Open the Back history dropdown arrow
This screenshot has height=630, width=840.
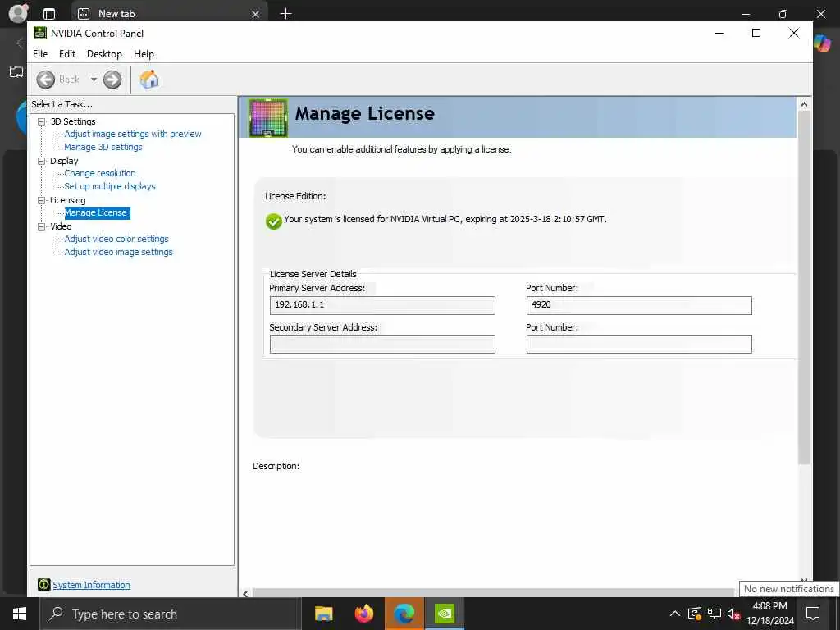(x=94, y=80)
